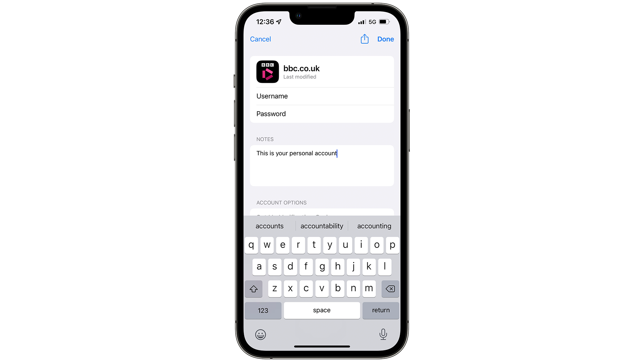Tap Cancel to discard changes

pyautogui.click(x=261, y=39)
